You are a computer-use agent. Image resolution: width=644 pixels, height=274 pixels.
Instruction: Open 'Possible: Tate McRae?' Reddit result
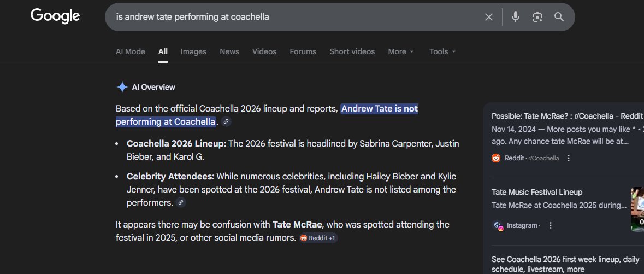(x=568, y=116)
